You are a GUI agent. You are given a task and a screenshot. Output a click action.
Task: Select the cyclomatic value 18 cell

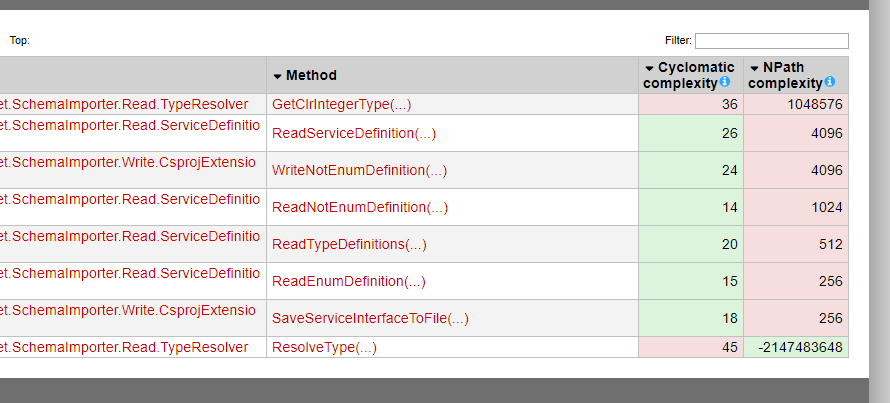pos(691,318)
